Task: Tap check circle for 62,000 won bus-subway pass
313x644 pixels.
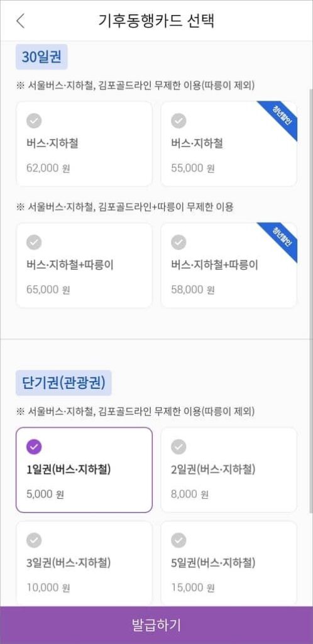Action: [34, 121]
